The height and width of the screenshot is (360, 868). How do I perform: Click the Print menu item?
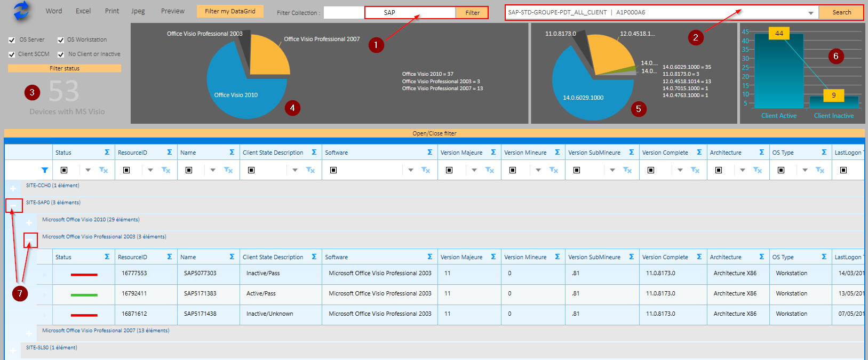click(x=112, y=11)
